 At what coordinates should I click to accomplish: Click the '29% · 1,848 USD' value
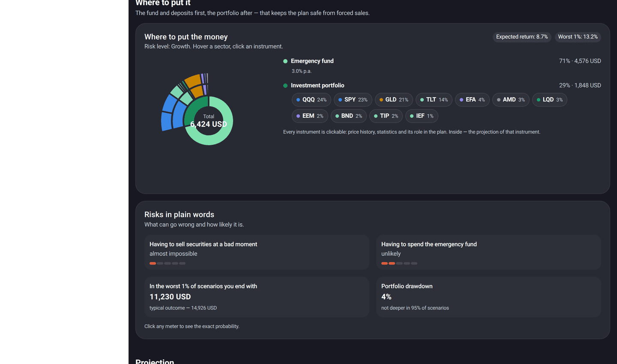(x=580, y=85)
